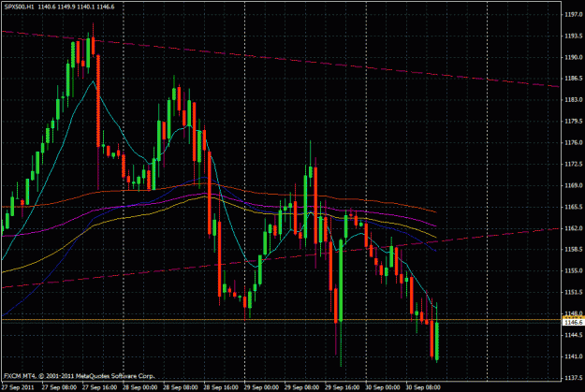Click the 1151.5 price axis label

(574, 292)
